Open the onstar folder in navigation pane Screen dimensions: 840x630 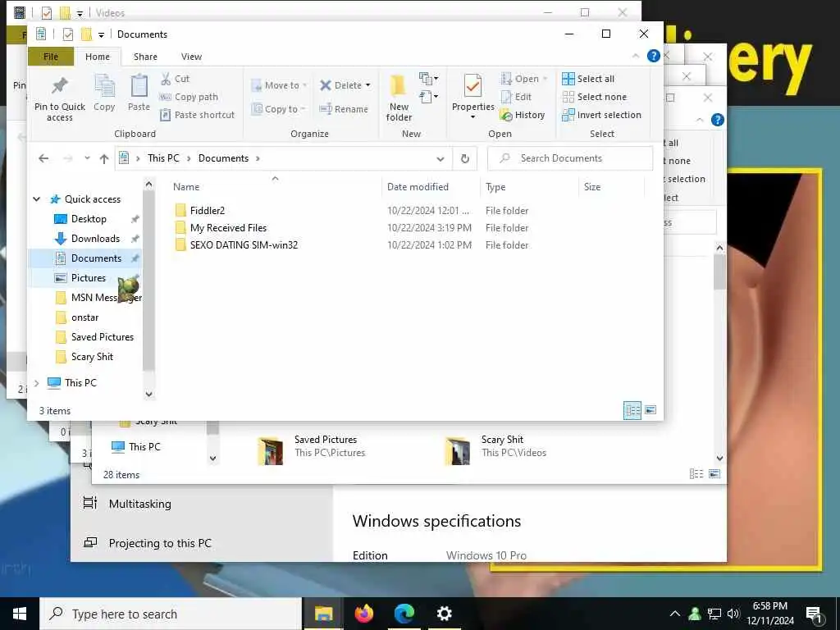coord(84,317)
